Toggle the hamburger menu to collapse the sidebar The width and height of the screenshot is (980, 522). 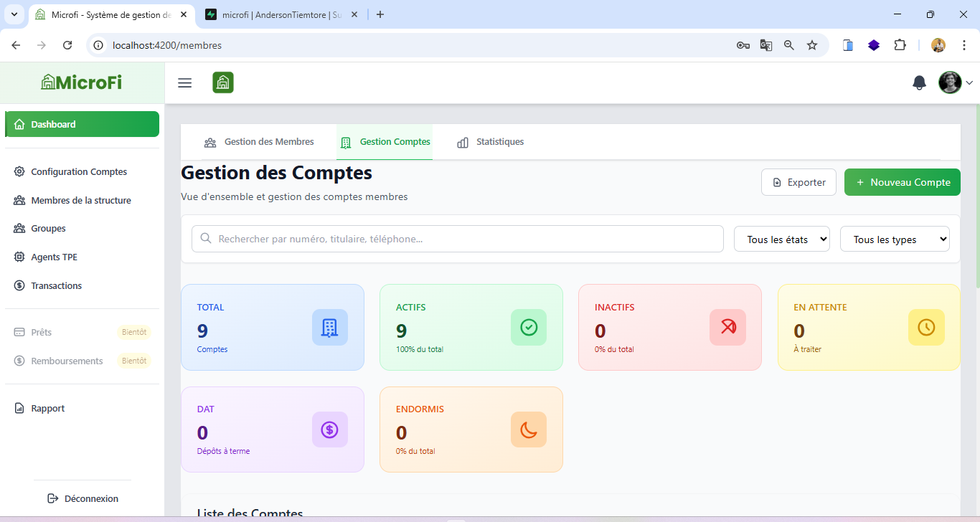[x=184, y=82]
